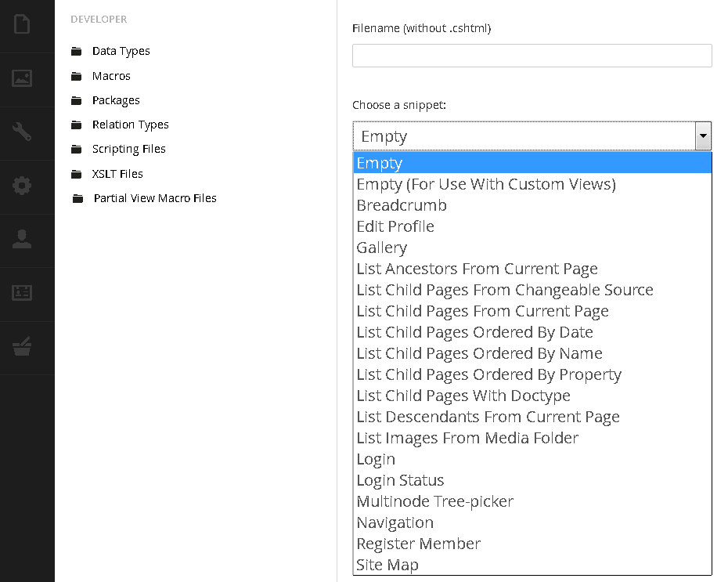
Task: Click the folder icon next to Macros
Action: pyautogui.click(x=77, y=76)
